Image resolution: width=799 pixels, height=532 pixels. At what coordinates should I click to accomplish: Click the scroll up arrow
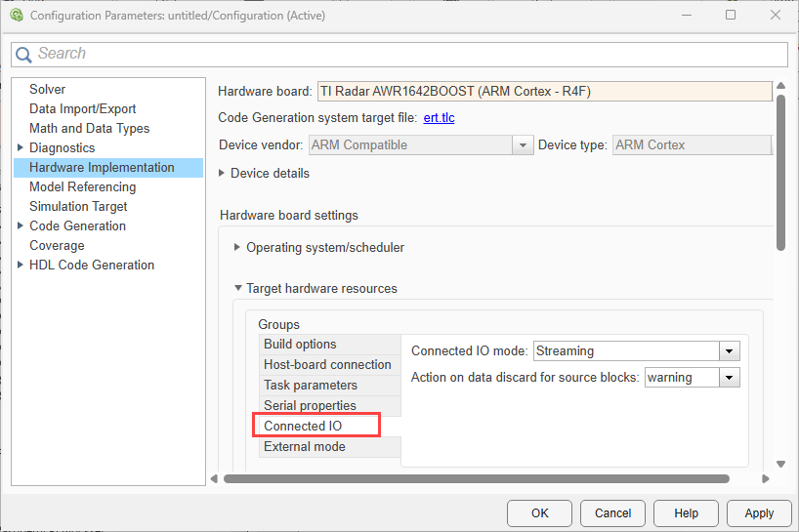[x=780, y=86]
